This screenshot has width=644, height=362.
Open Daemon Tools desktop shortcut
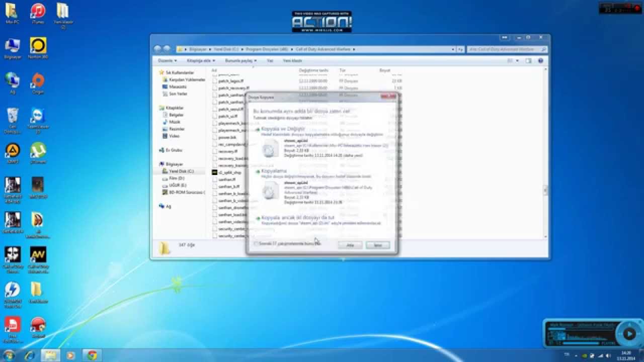[12, 295]
